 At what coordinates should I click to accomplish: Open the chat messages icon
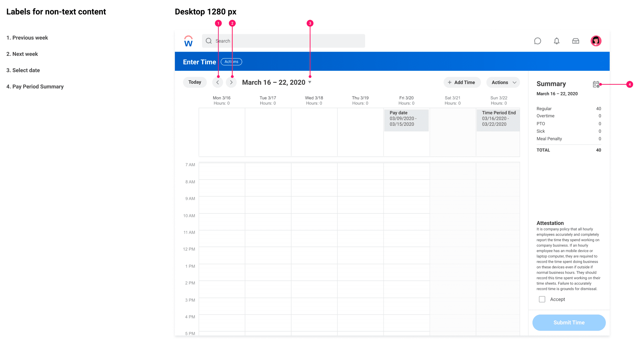[537, 41]
